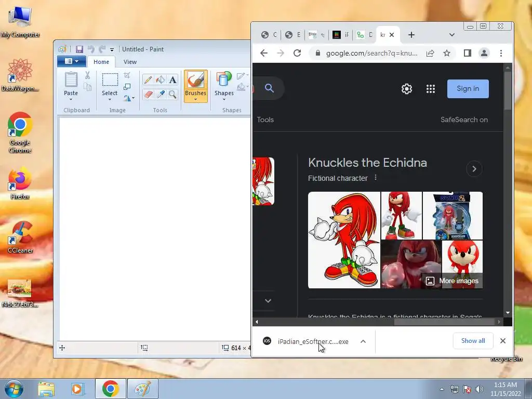Image resolution: width=532 pixels, height=399 pixels.
Task: Open Windows Start button
Action: click(x=14, y=389)
